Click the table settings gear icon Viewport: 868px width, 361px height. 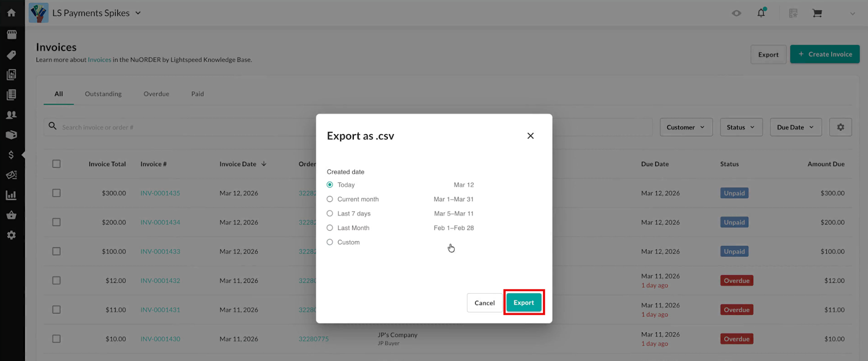[840, 127]
